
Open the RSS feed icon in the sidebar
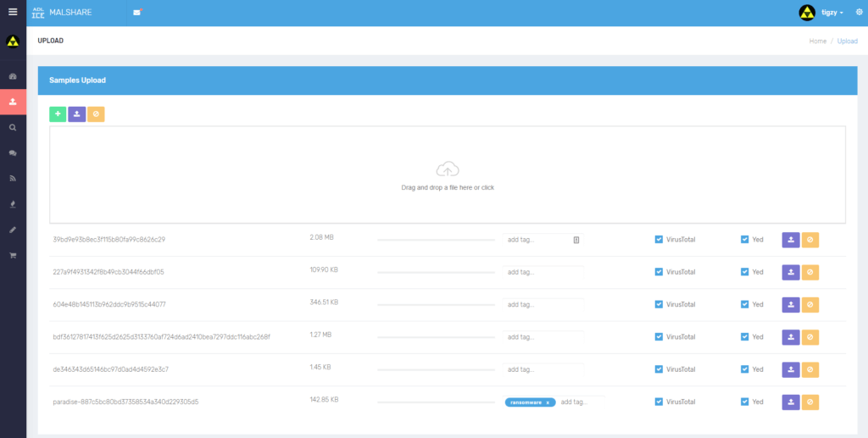pyautogui.click(x=13, y=179)
